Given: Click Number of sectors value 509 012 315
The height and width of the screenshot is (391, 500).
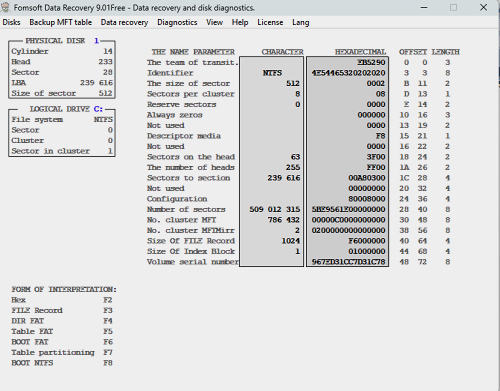Looking at the screenshot, I should click(275, 209).
